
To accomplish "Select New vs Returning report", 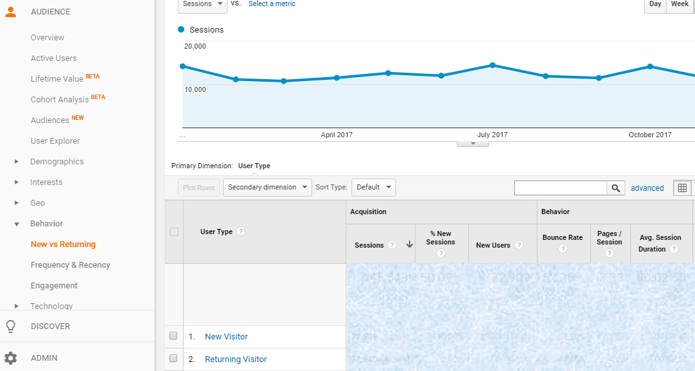I will pos(63,244).
